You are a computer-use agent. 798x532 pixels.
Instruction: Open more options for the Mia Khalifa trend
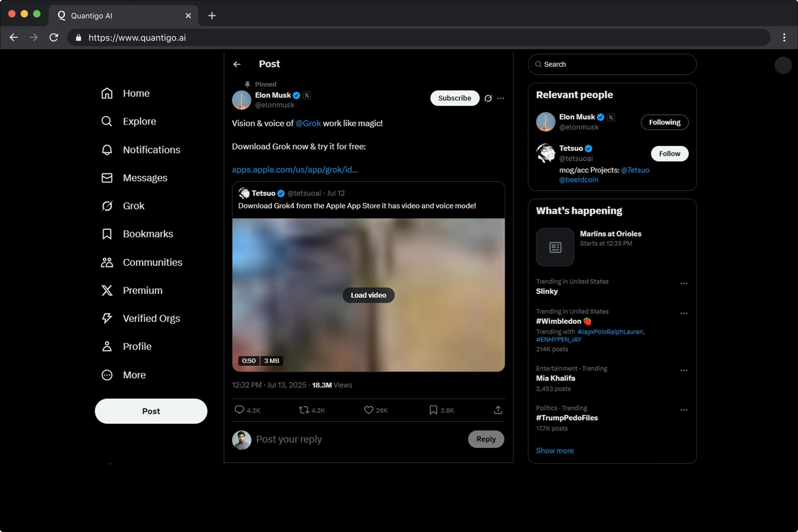[684, 370]
